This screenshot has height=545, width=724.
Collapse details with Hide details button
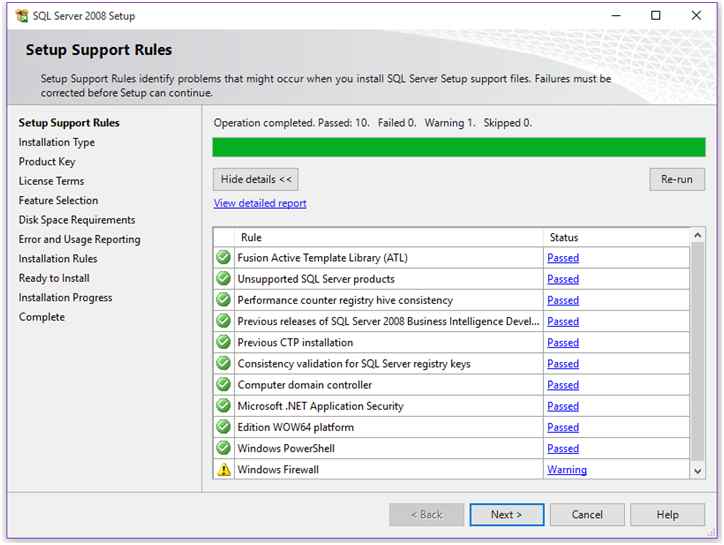pyautogui.click(x=256, y=179)
